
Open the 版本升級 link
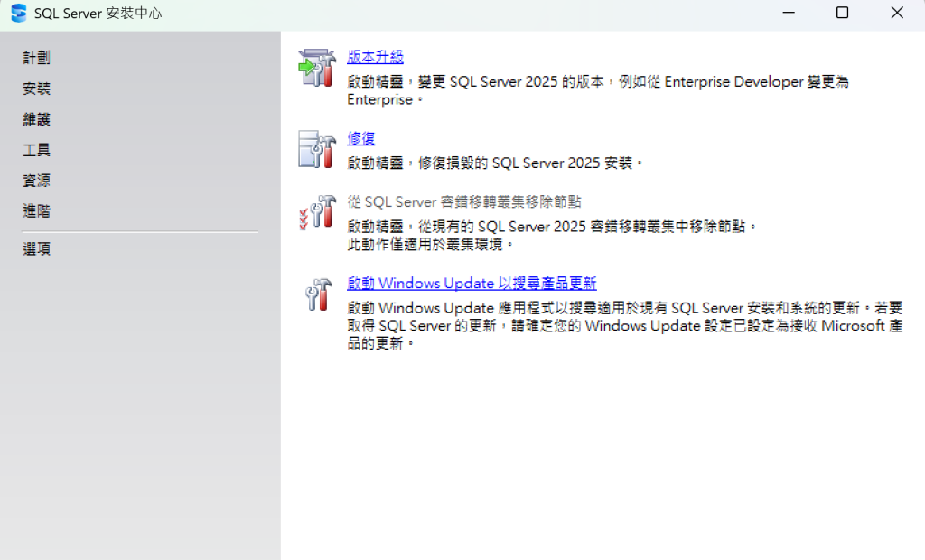tap(375, 57)
